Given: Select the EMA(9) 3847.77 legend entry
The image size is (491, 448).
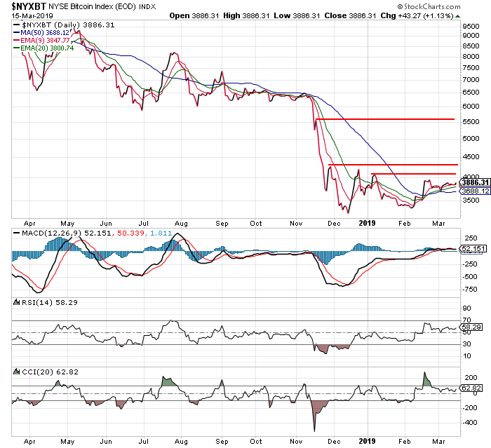Looking at the screenshot, I should point(41,41).
